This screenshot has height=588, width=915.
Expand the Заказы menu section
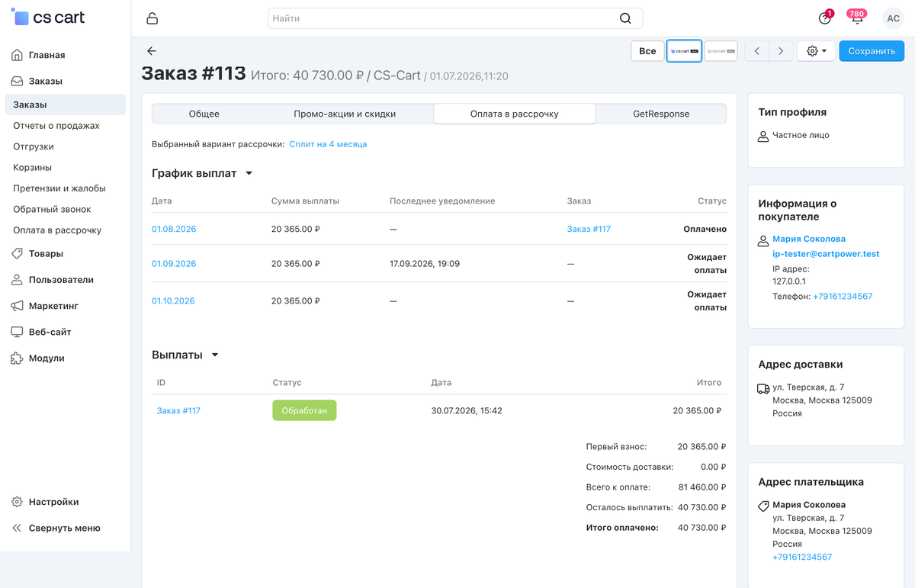tap(46, 81)
